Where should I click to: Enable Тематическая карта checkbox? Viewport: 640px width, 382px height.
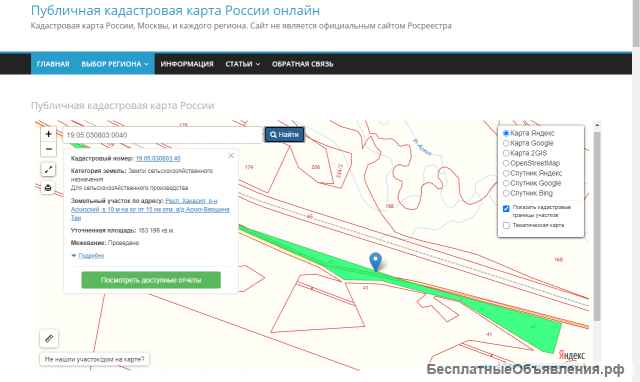coord(507,225)
